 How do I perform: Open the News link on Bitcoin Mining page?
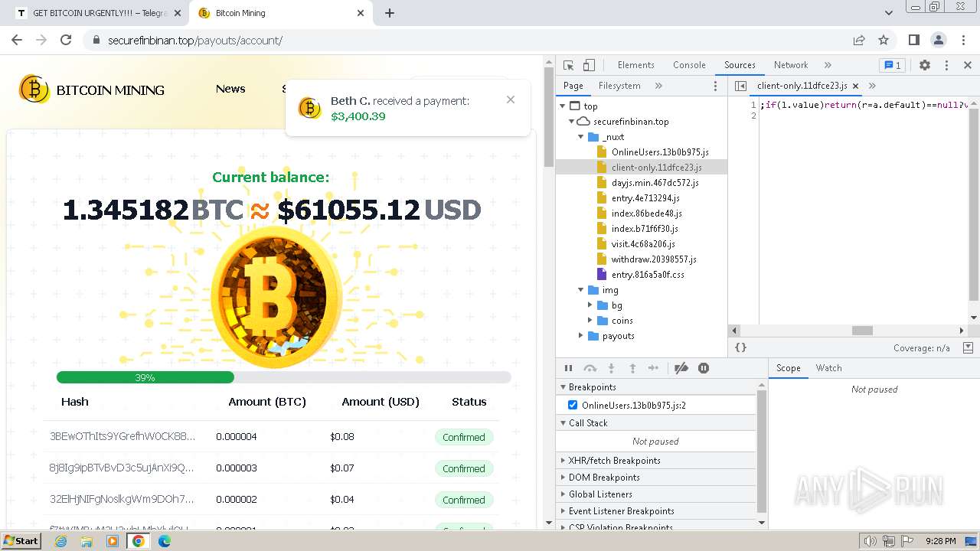[x=230, y=89]
